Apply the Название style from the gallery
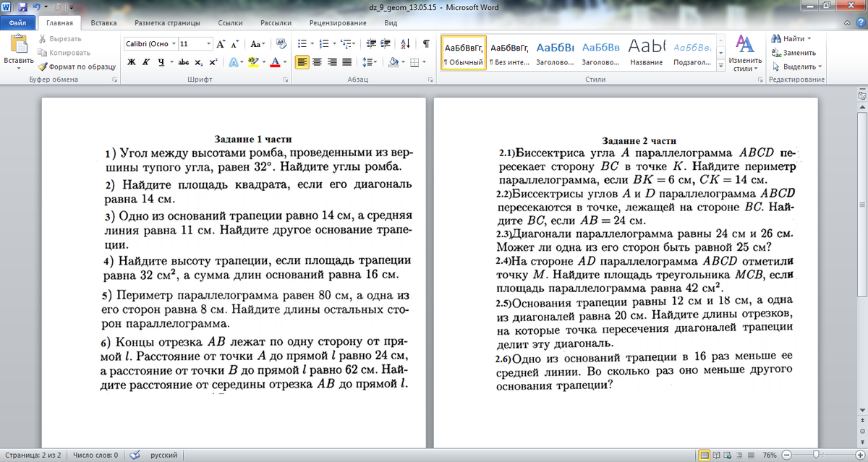Viewport: 868px width, 462px height. (x=646, y=51)
